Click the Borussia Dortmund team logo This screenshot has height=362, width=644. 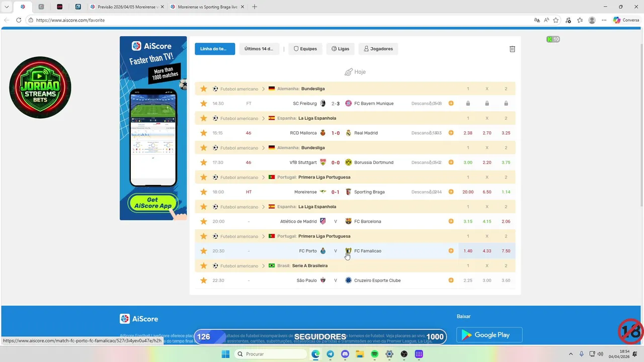348,162
